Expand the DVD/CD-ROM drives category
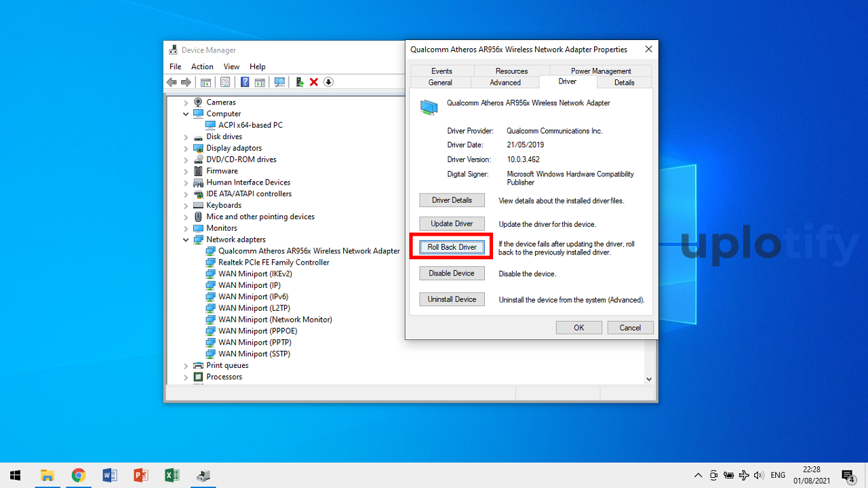This screenshot has height=488, width=868. [x=186, y=159]
